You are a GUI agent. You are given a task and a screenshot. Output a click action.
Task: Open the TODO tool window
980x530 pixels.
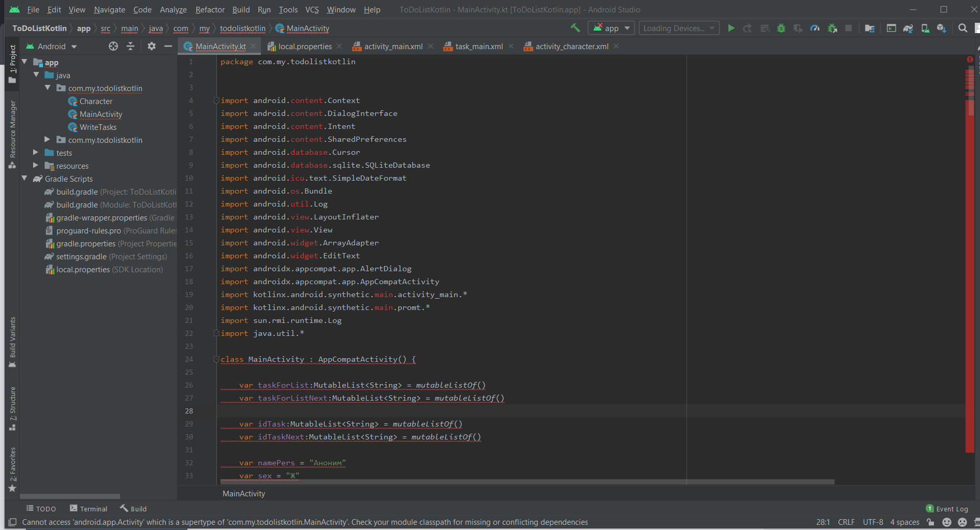tap(41, 509)
